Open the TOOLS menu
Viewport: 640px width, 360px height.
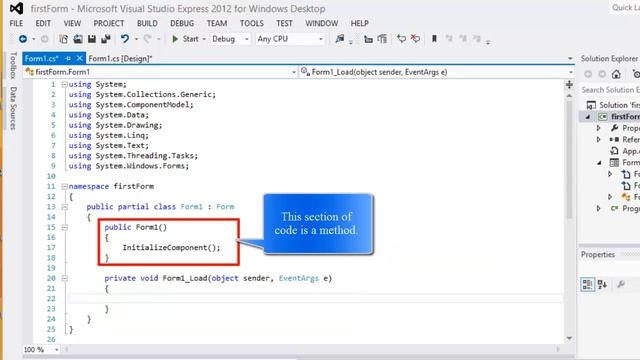click(251, 24)
